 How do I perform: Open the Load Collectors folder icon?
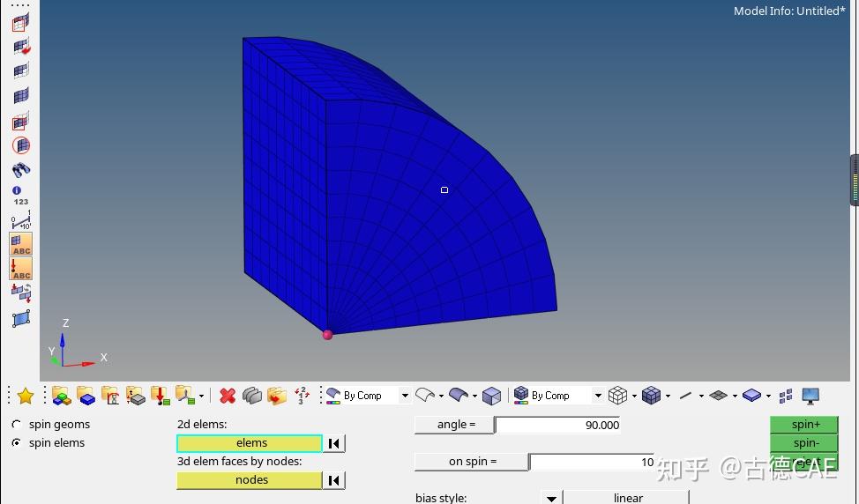point(160,396)
